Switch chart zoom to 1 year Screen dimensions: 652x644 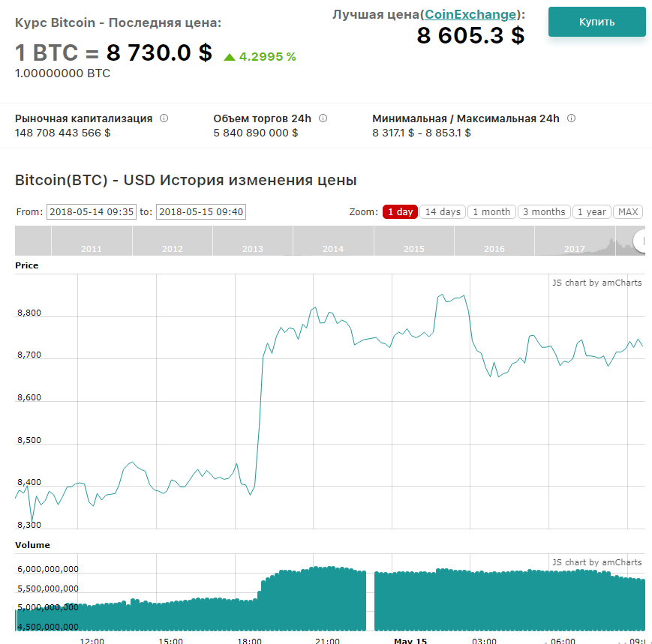tap(592, 212)
